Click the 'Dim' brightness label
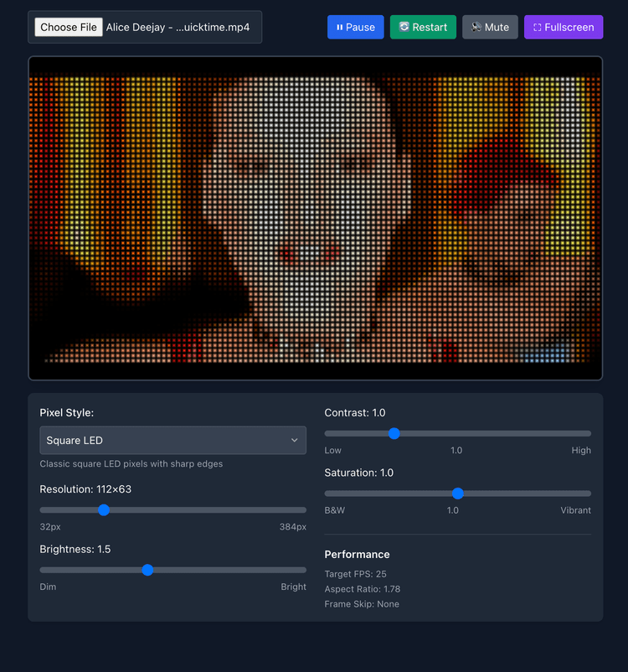This screenshot has height=672, width=628. (48, 587)
